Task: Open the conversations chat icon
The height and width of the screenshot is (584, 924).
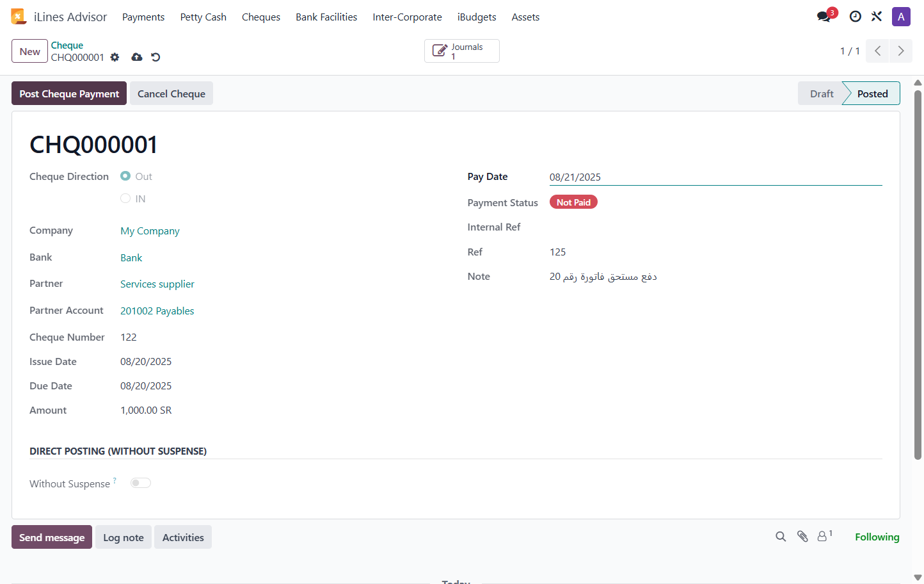Action: pos(824,17)
